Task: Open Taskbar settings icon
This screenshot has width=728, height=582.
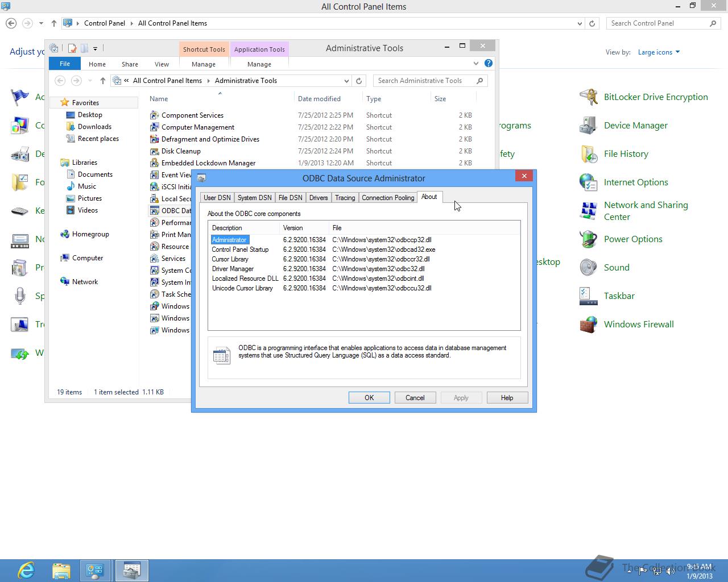Action: pyautogui.click(x=588, y=296)
